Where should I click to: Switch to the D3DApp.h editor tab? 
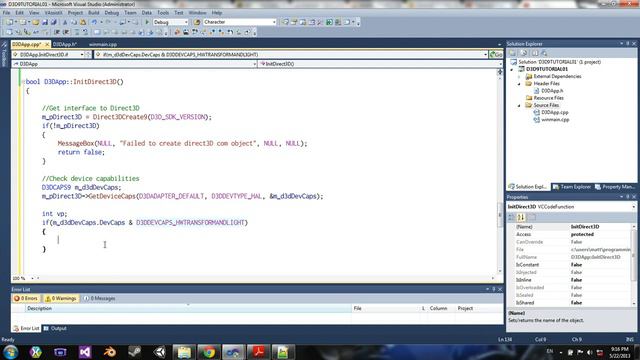[x=65, y=44]
